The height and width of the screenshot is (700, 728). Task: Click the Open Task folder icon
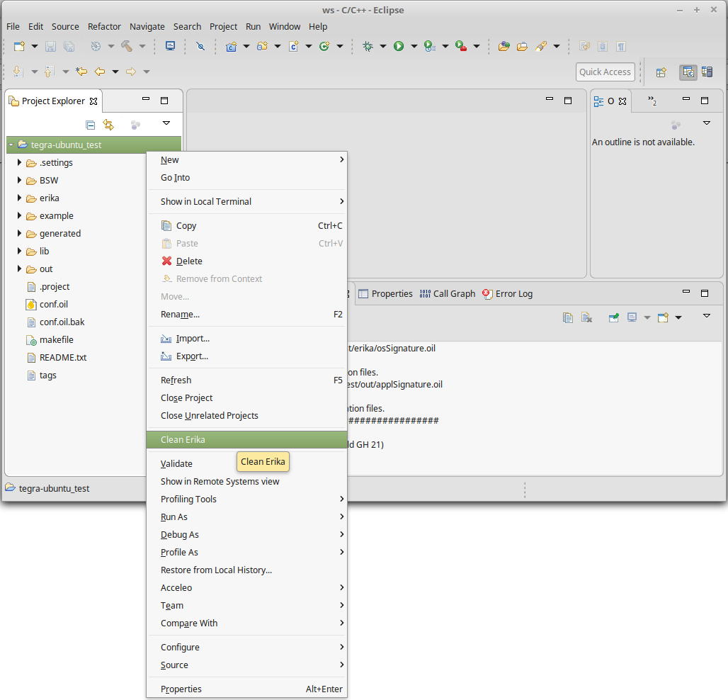coord(523,46)
